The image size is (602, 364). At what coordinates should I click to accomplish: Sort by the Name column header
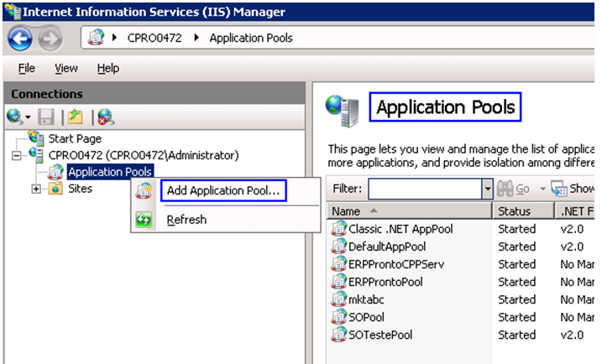click(x=409, y=211)
